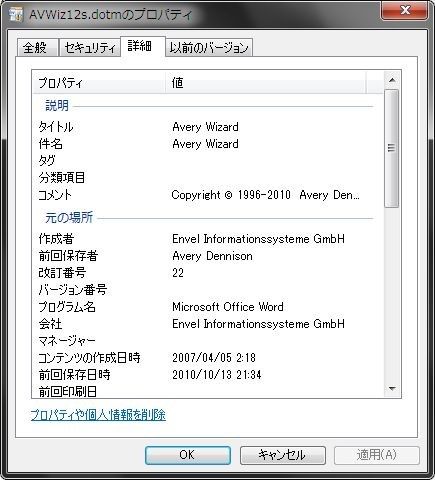Select the 作成者 property label
Viewport: 435px width, 480px height.
(56, 239)
